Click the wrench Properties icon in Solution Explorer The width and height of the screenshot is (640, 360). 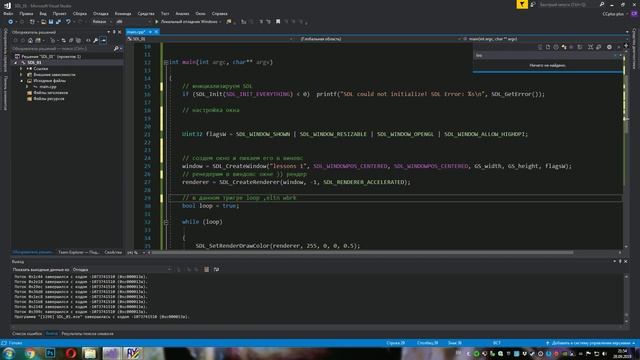pos(96,40)
